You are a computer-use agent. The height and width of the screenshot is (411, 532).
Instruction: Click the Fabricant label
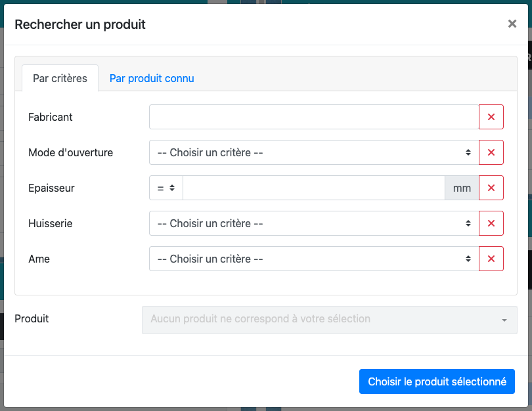51,117
